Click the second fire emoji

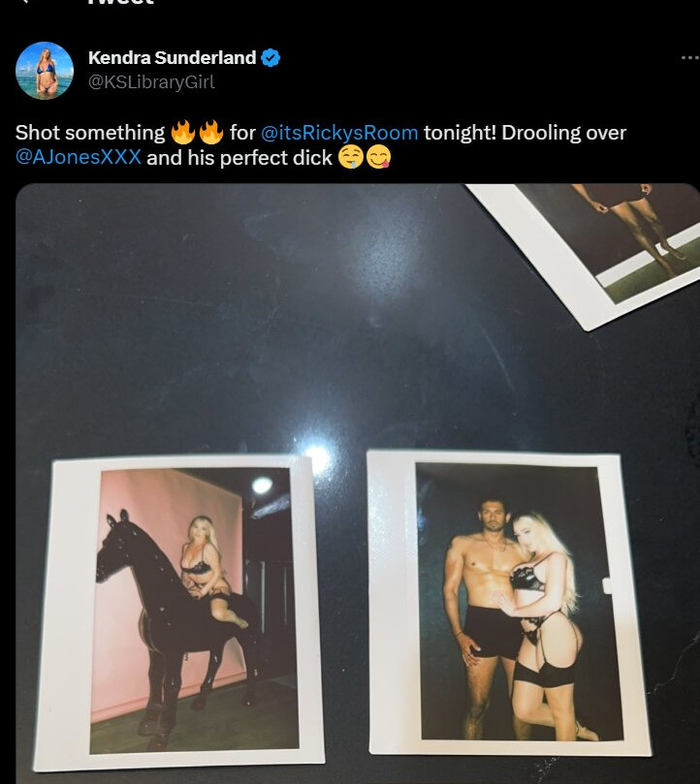(x=211, y=133)
